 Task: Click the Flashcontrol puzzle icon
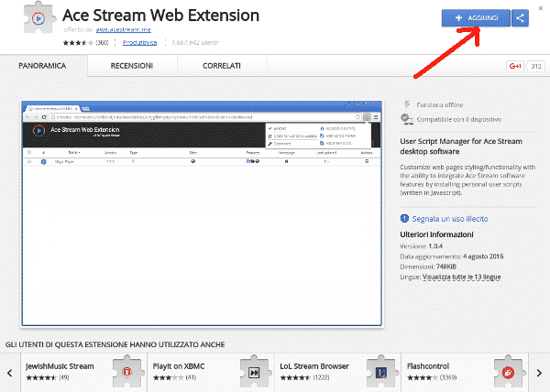[510, 371]
